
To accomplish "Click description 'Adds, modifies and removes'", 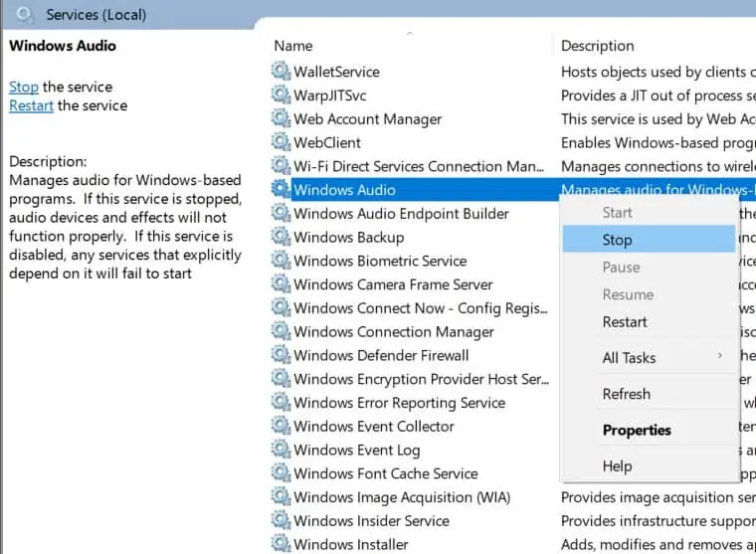I will [659, 544].
